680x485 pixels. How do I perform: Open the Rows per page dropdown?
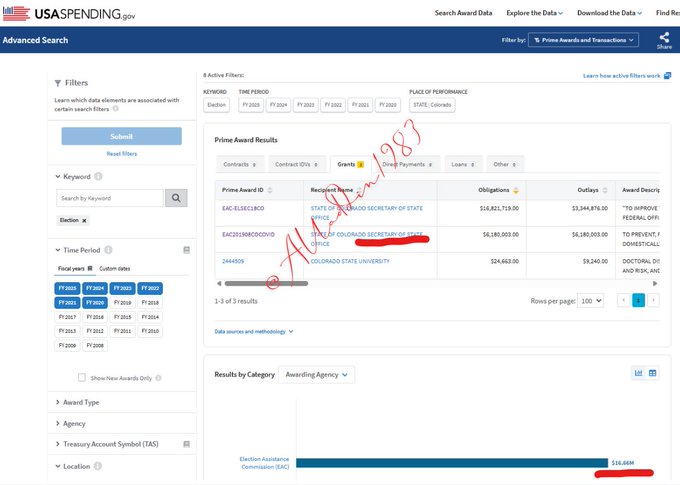pyautogui.click(x=592, y=300)
